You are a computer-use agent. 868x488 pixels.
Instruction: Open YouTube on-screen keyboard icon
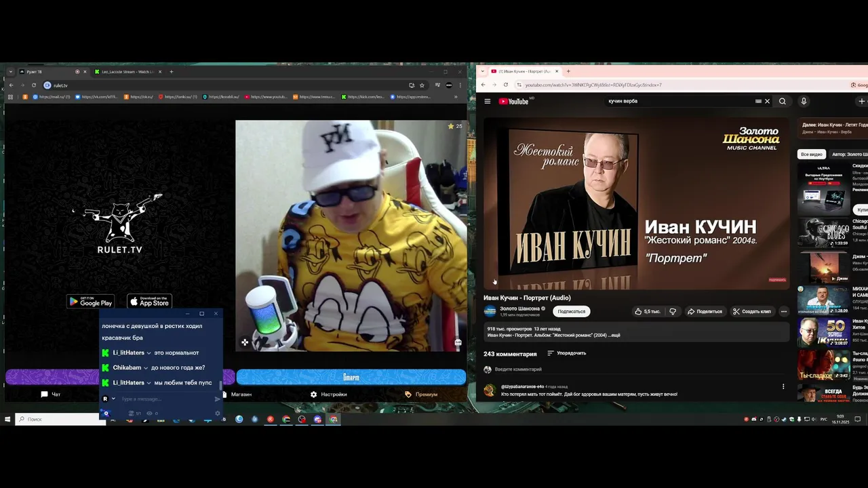(758, 101)
